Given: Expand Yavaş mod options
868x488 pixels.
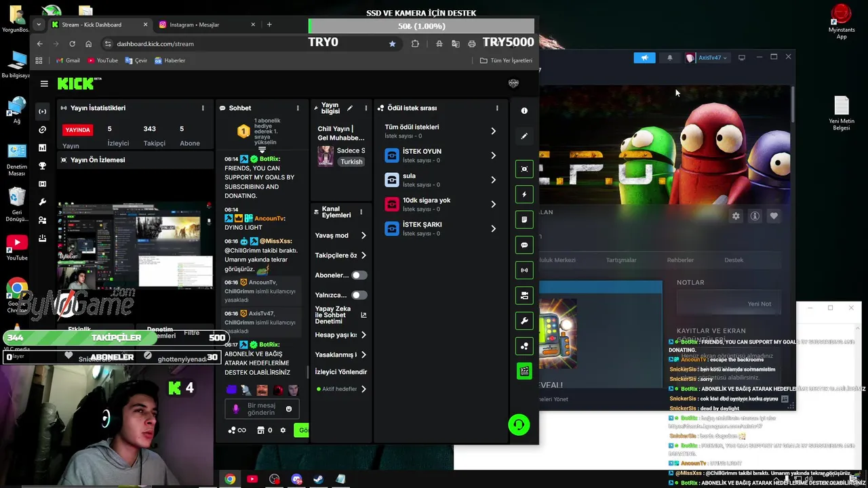Looking at the screenshot, I should tap(363, 236).
